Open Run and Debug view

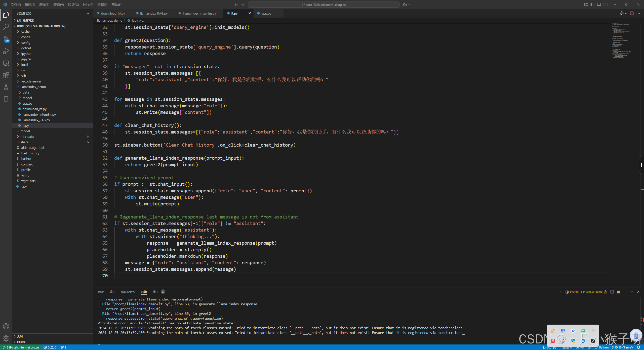pyautogui.click(x=6, y=51)
